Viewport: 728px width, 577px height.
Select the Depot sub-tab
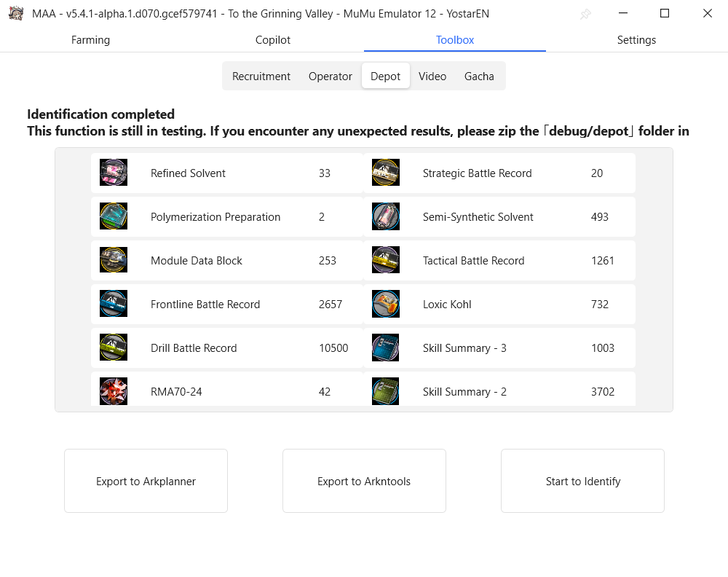click(x=385, y=76)
